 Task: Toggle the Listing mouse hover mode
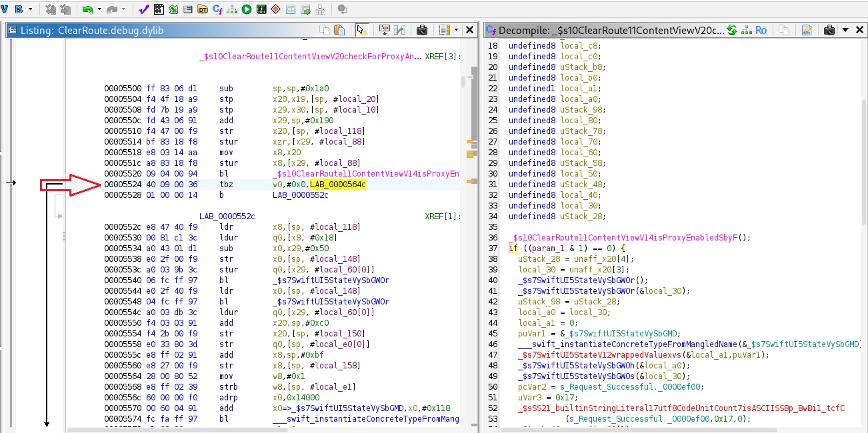(361, 30)
